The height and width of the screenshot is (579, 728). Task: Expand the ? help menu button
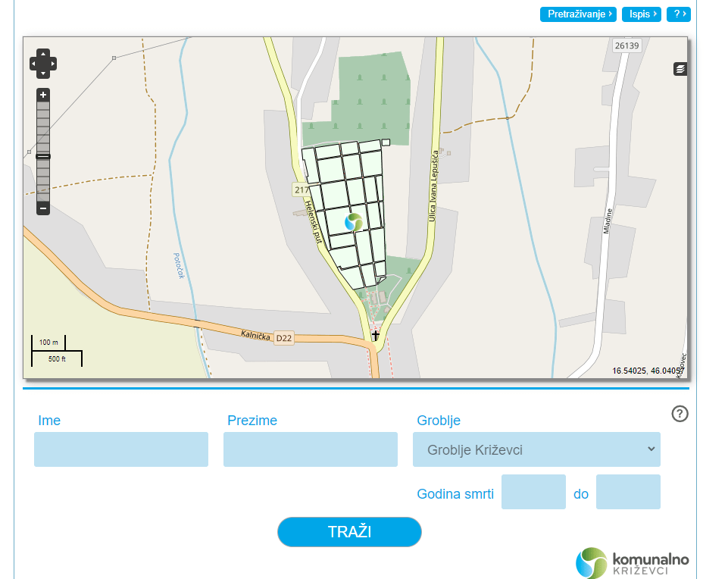[678, 14]
